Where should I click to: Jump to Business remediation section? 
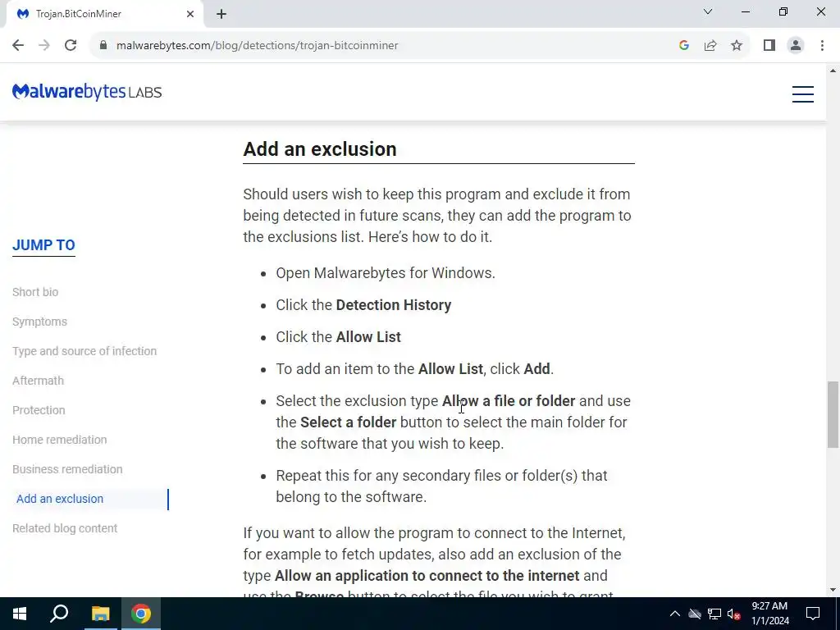pos(67,468)
